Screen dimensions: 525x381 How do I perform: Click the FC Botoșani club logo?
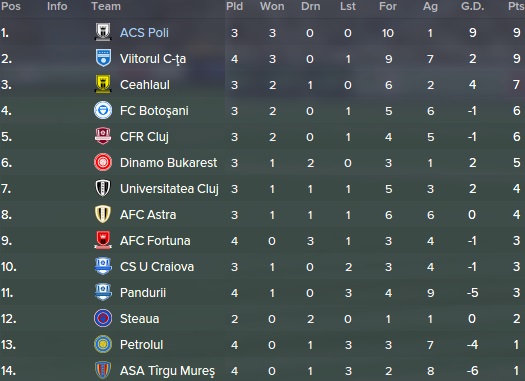[103, 110]
